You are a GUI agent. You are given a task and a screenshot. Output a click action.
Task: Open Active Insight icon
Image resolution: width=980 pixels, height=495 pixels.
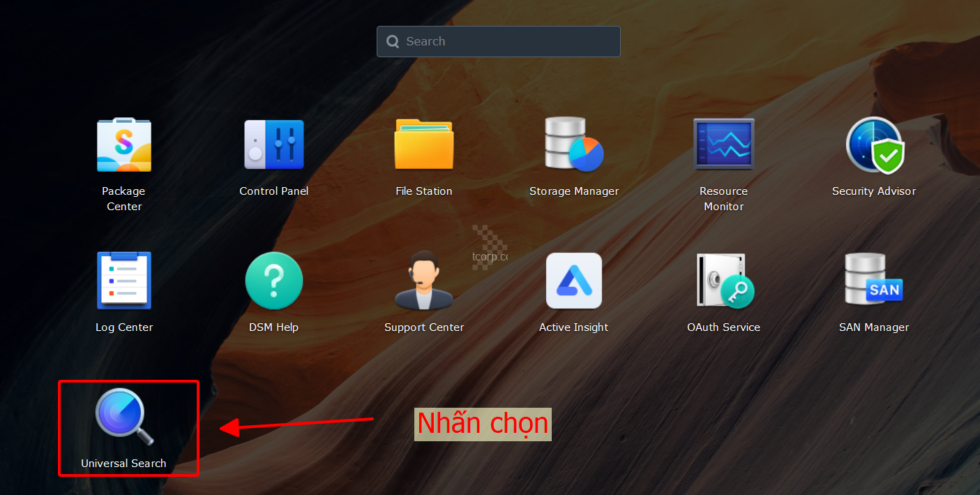point(573,281)
